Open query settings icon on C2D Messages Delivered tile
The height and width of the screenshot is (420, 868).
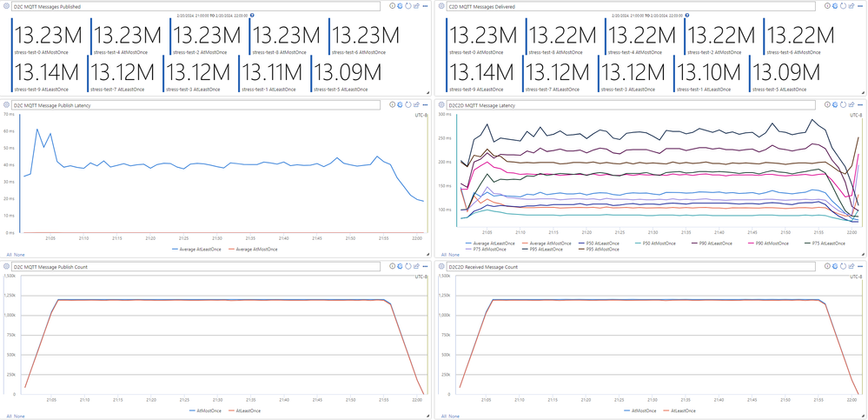835,5
